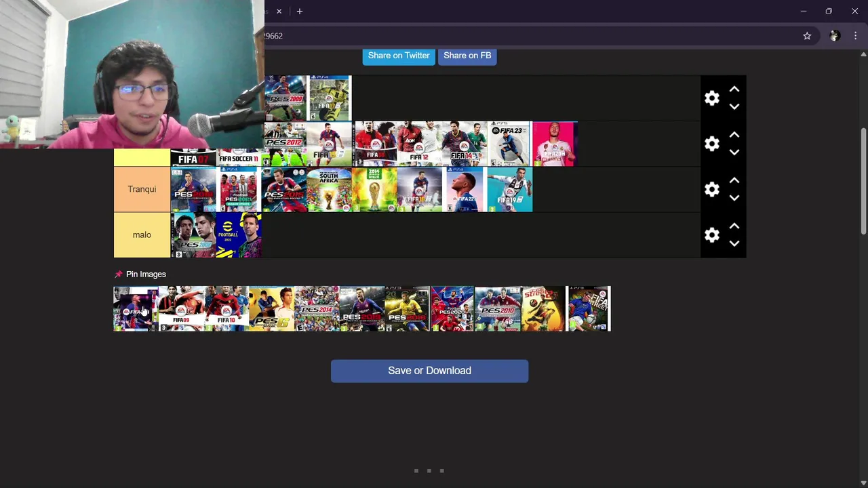Open settings gear for the FIFA 17 row
868x488 pixels.
[x=711, y=98]
